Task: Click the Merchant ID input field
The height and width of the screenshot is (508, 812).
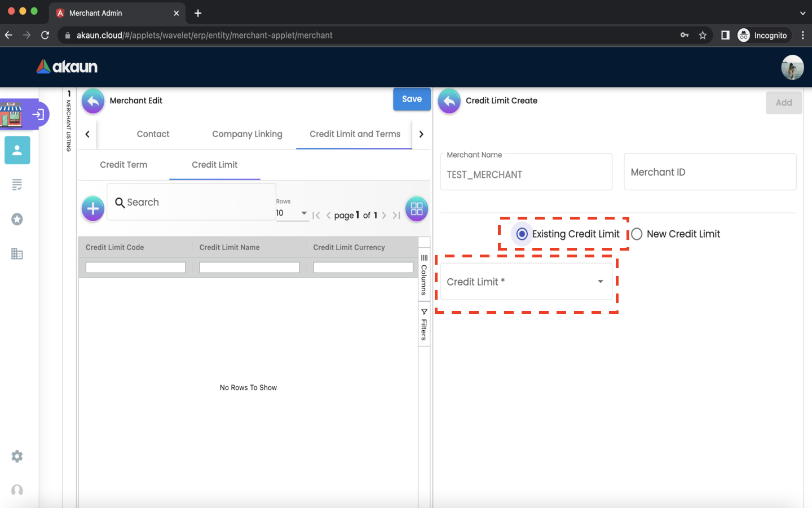Action: (x=709, y=172)
